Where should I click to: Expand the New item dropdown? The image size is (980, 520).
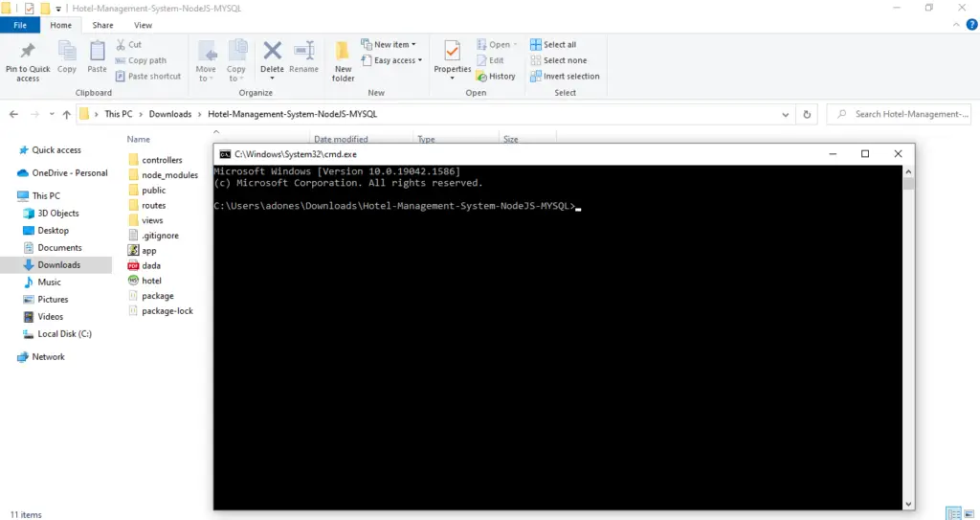pos(389,45)
